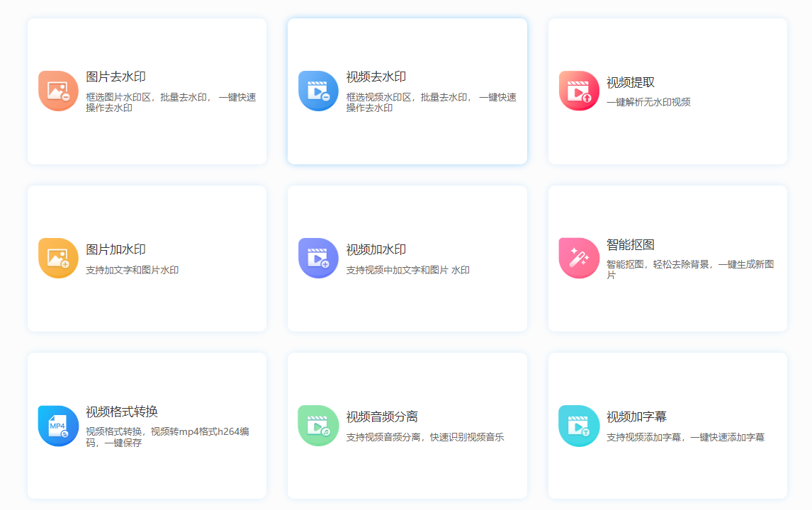Click the 一键解析无水印视频 description text

(648, 102)
